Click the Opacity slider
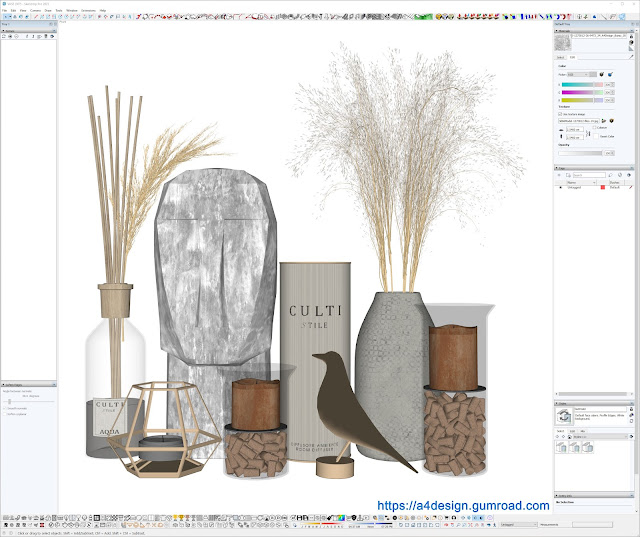Screen dimensions: 640x537 [580, 153]
